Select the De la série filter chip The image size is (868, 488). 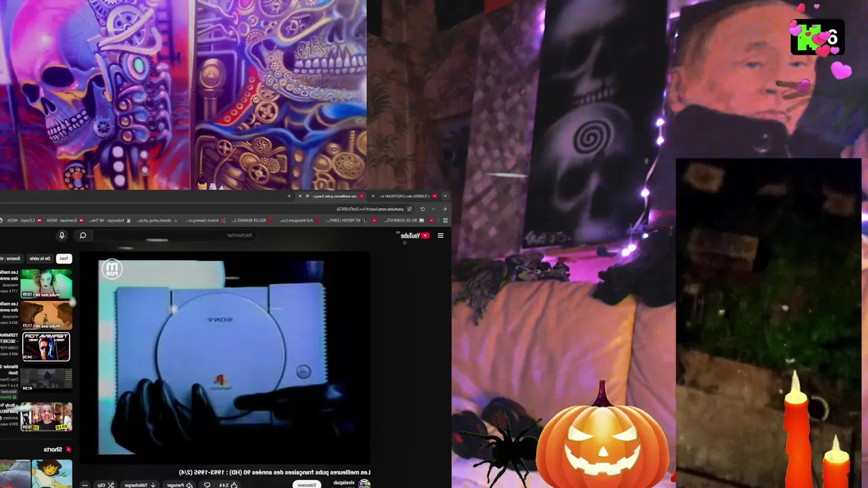click(x=40, y=258)
